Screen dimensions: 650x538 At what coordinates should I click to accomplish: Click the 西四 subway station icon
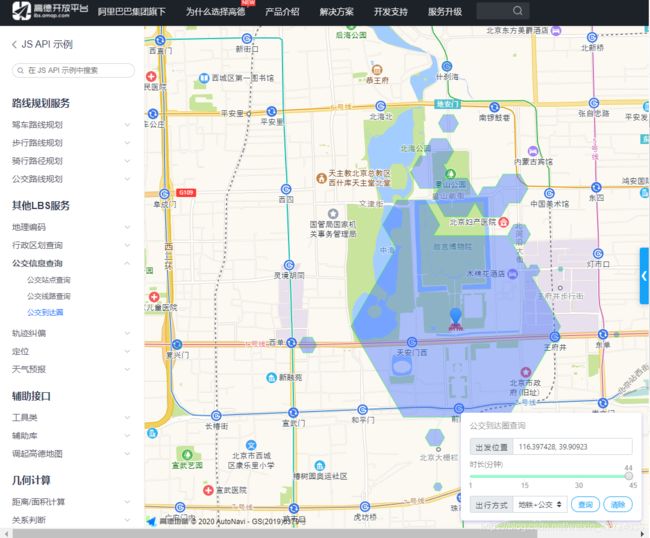pos(286,189)
